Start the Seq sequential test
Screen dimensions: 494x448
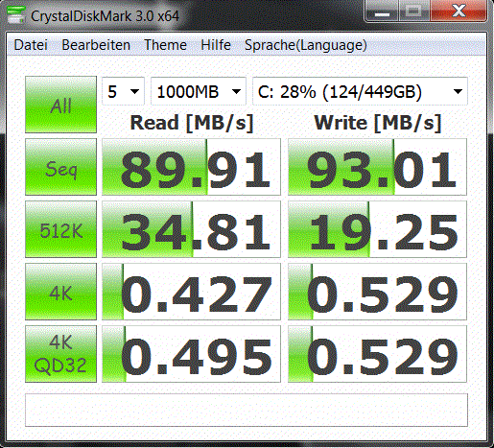(x=60, y=167)
